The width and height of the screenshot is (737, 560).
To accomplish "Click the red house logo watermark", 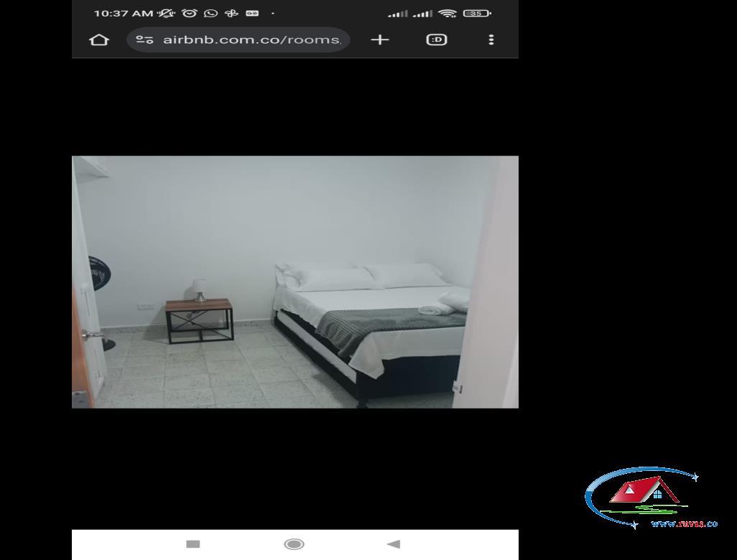I will (x=645, y=491).
